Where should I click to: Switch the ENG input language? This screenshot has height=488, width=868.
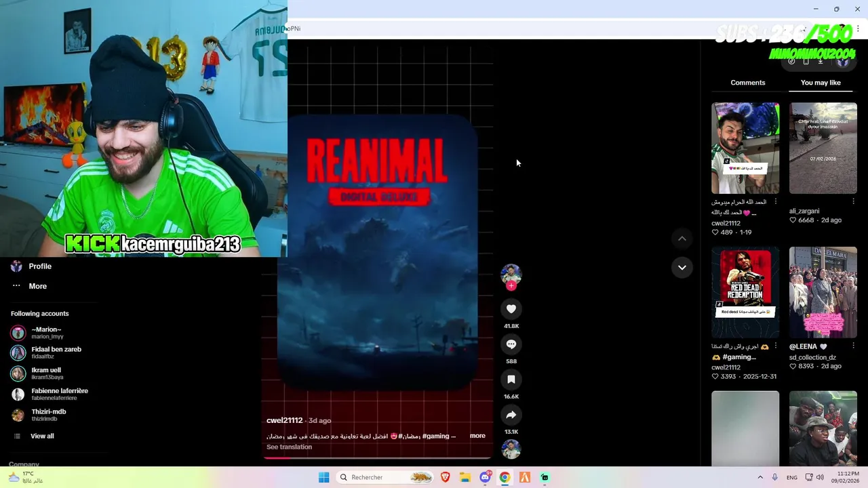click(792, 477)
